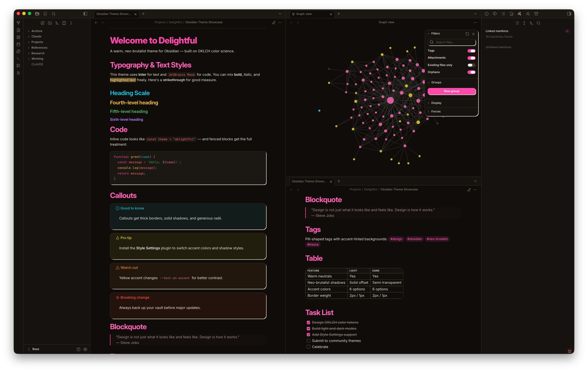Open the #neo-brutalist tag

tap(437, 239)
